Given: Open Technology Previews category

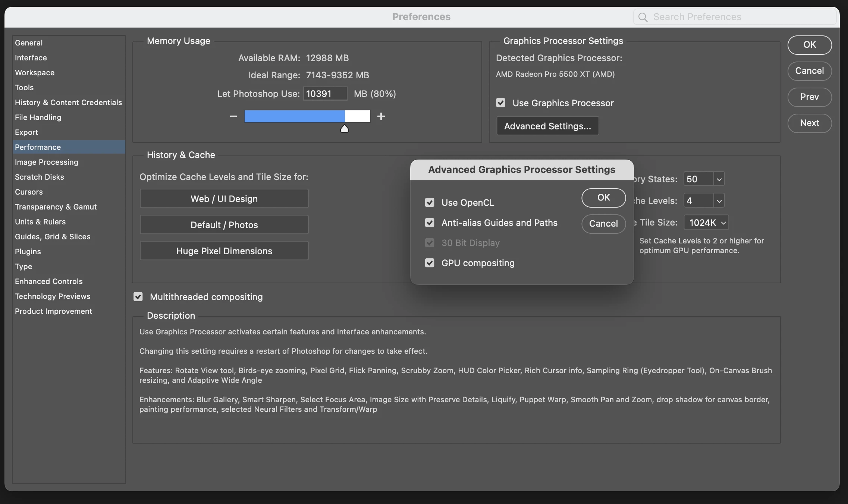Looking at the screenshot, I should pyautogui.click(x=53, y=296).
